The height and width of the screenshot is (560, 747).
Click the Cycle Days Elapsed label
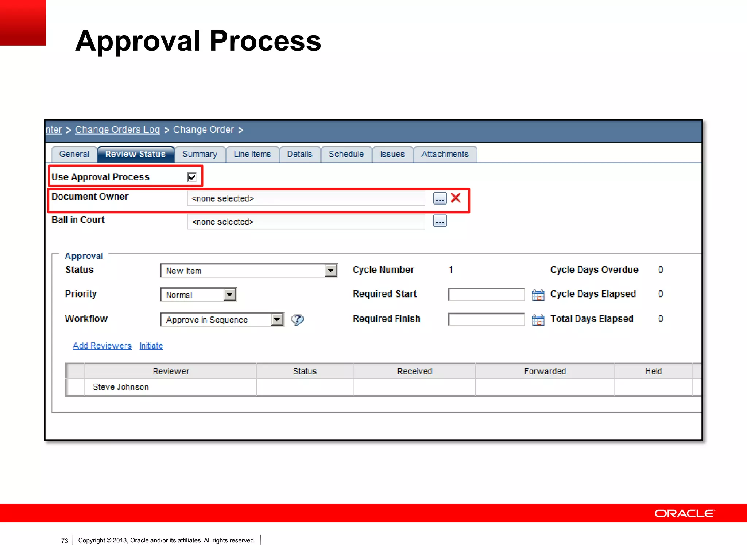tap(593, 294)
